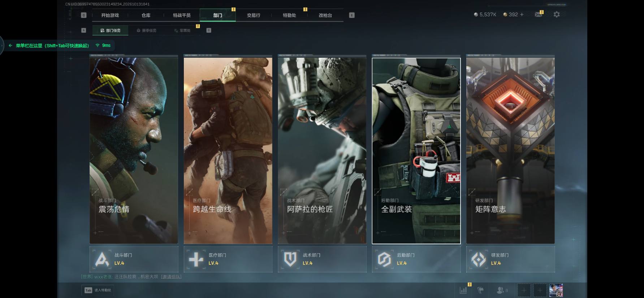
Task: Open the 矩阵意志 R&D department card
Action: tap(510, 150)
